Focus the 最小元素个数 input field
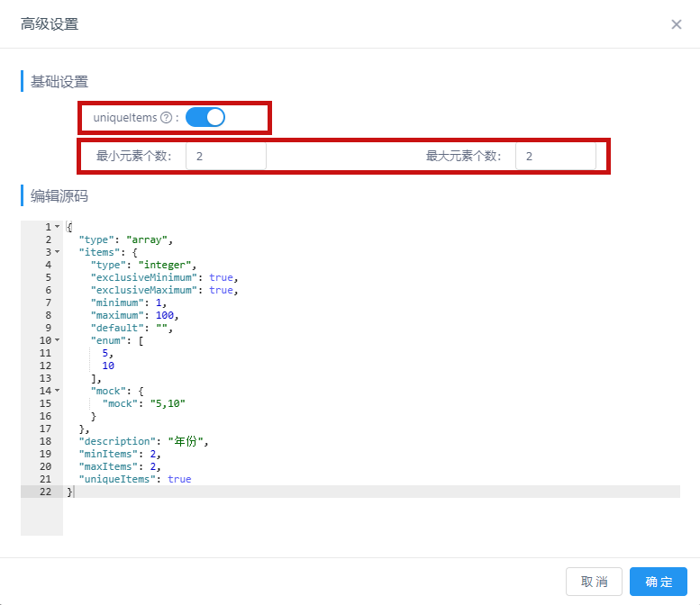700x605 pixels. pos(225,156)
